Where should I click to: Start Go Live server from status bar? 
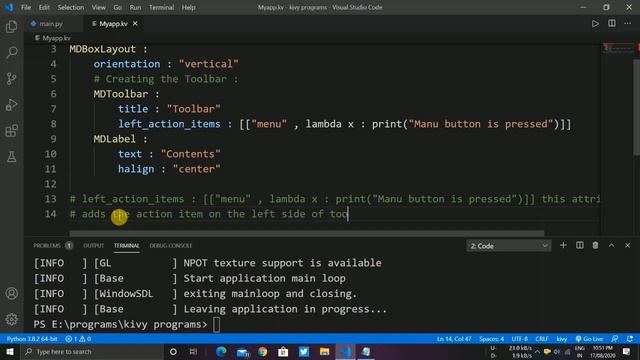tap(589, 339)
